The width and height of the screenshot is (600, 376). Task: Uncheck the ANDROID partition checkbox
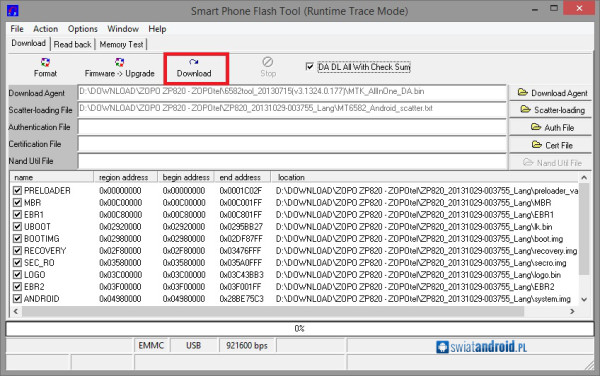click(x=17, y=299)
